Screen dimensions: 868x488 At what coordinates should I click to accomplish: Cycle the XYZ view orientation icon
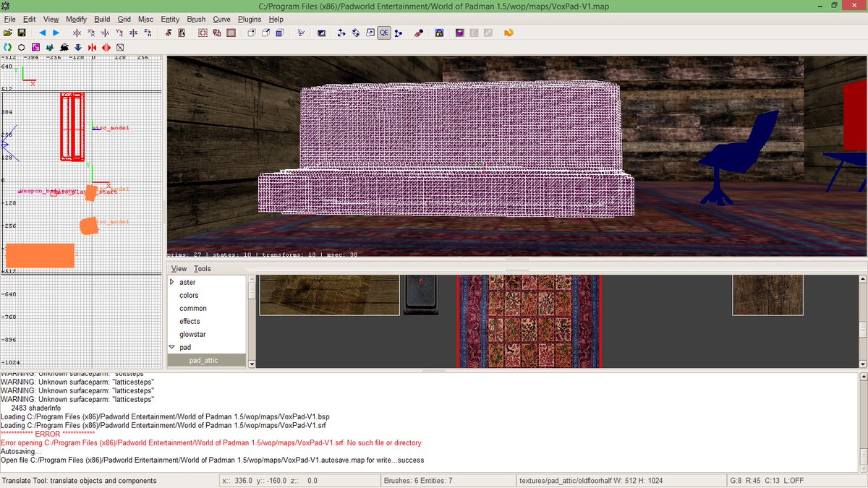point(301,33)
